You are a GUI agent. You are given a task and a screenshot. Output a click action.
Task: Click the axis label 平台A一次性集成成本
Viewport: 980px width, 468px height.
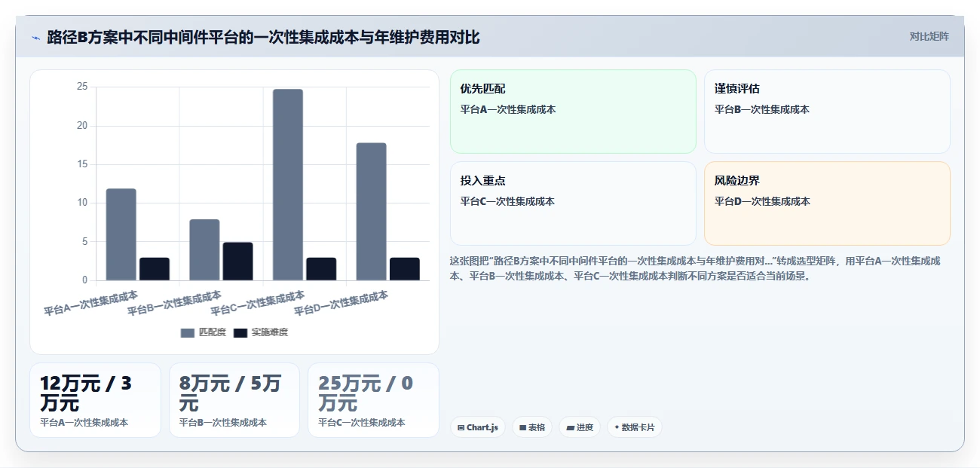point(91,302)
